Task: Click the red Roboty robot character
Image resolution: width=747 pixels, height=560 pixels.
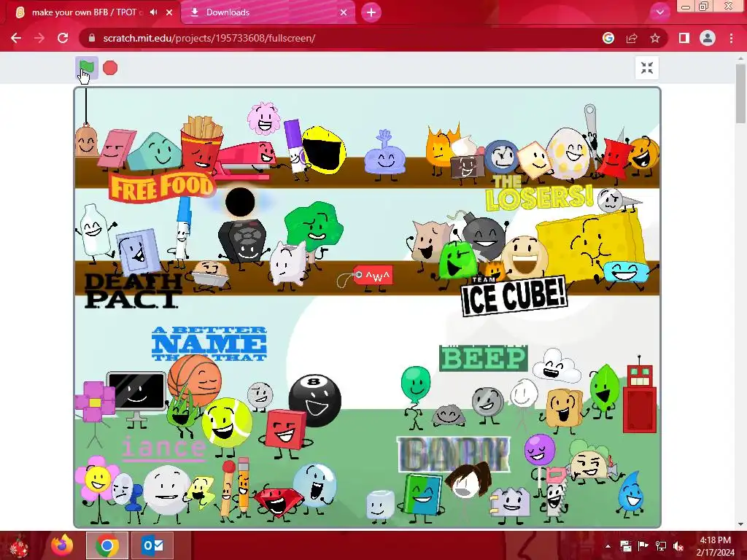Action: pyautogui.click(x=640, y=399)
